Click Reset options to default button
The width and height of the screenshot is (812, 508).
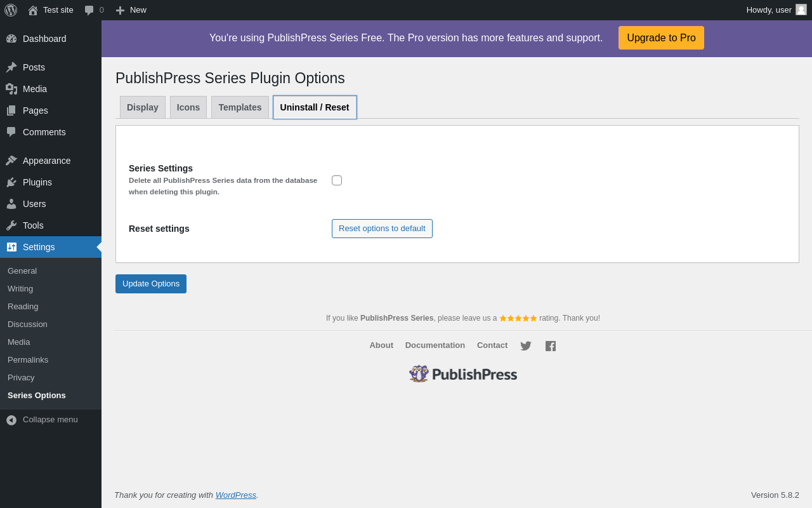382,229
